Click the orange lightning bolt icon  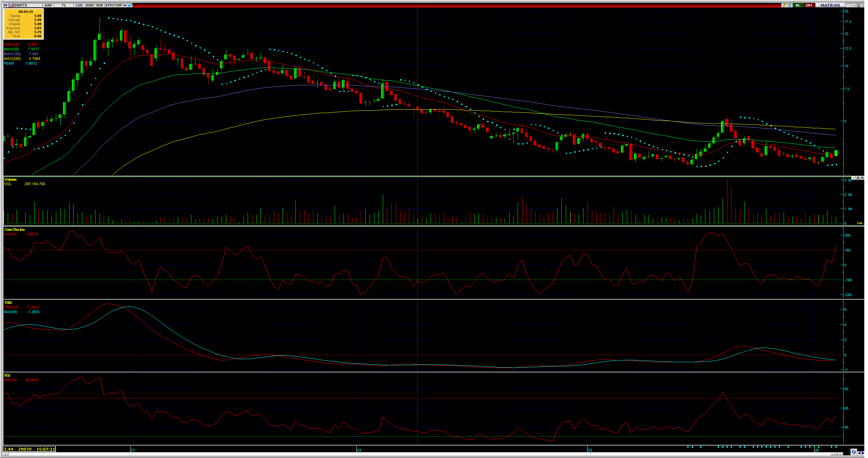[x=784, y=5]
